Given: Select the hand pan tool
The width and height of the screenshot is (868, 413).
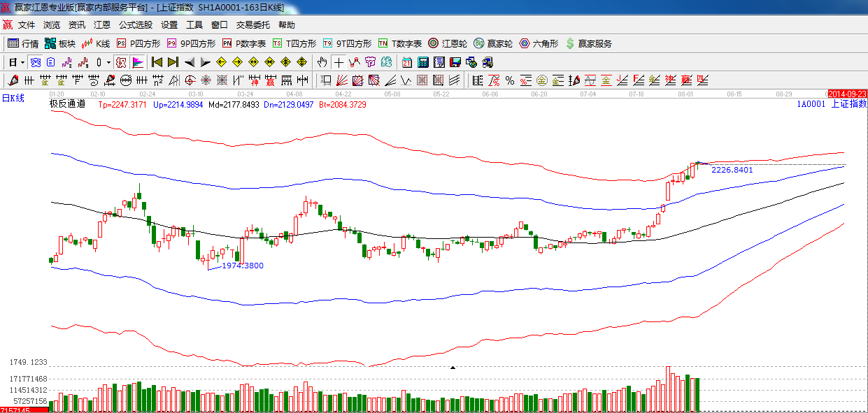Looking at the screenshot, I should point(322,62).
